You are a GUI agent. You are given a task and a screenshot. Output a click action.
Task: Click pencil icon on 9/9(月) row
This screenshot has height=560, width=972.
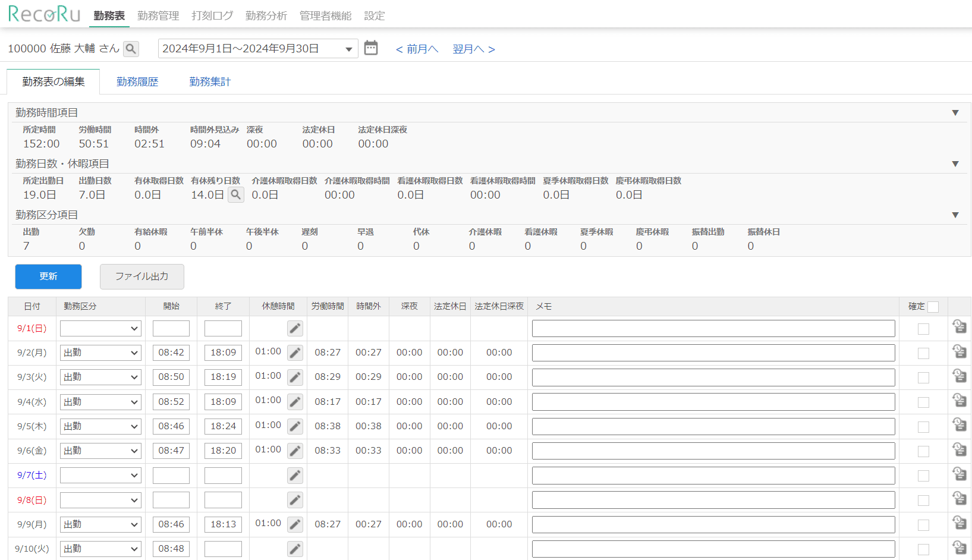[x=295, y=524]
